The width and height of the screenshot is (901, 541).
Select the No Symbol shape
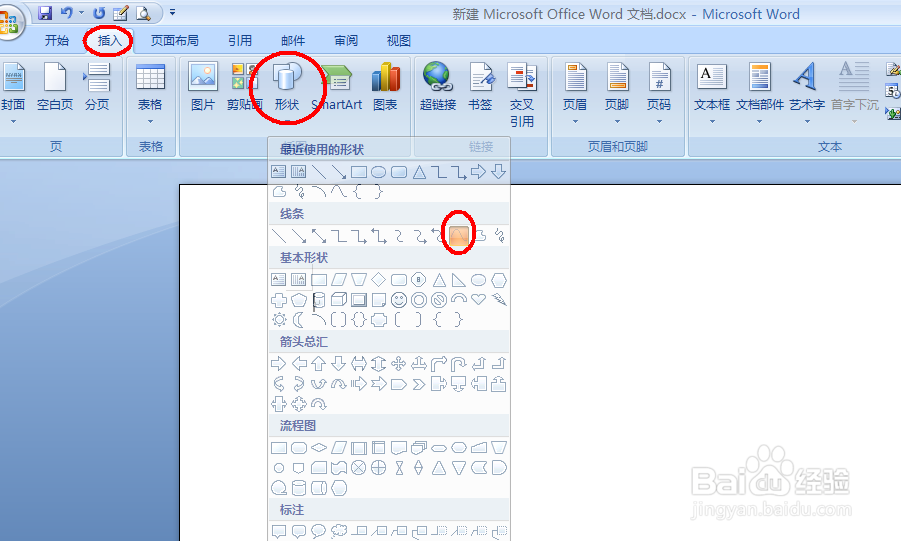coord(438,300)
